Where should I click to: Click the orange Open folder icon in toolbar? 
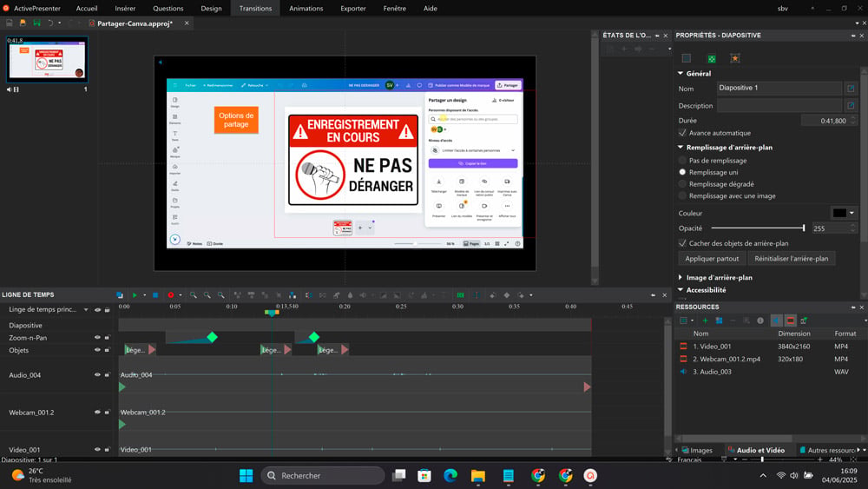(23, 23)
